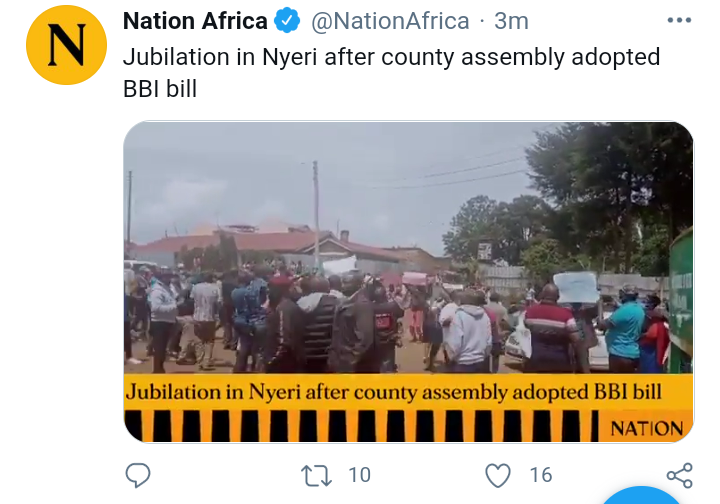Retweet using the retweet arrows icon
Viewport: 720px width, 504px height.
[316, 476]
